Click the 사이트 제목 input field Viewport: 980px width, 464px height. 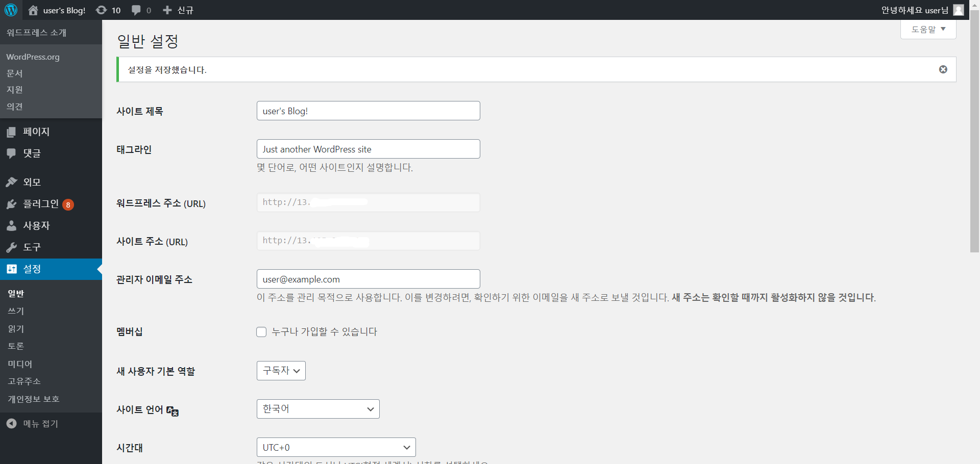[x=368, y=111]
